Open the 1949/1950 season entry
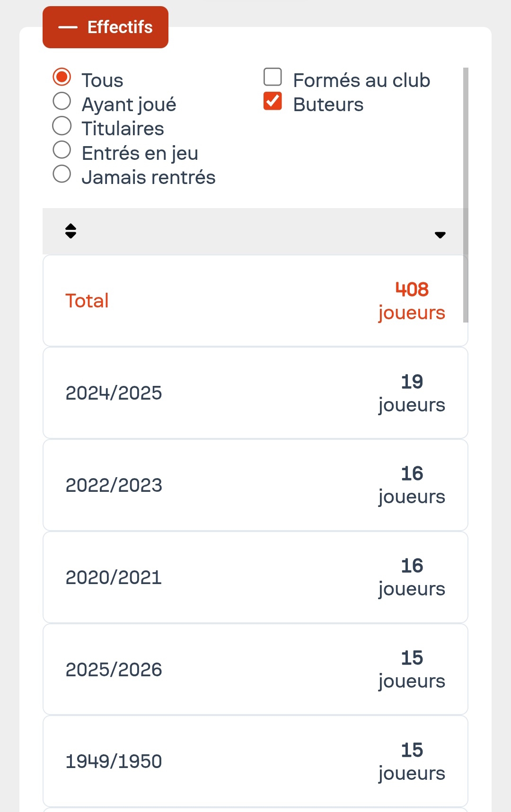Screen dimensions: 511x812 [255, 761]
